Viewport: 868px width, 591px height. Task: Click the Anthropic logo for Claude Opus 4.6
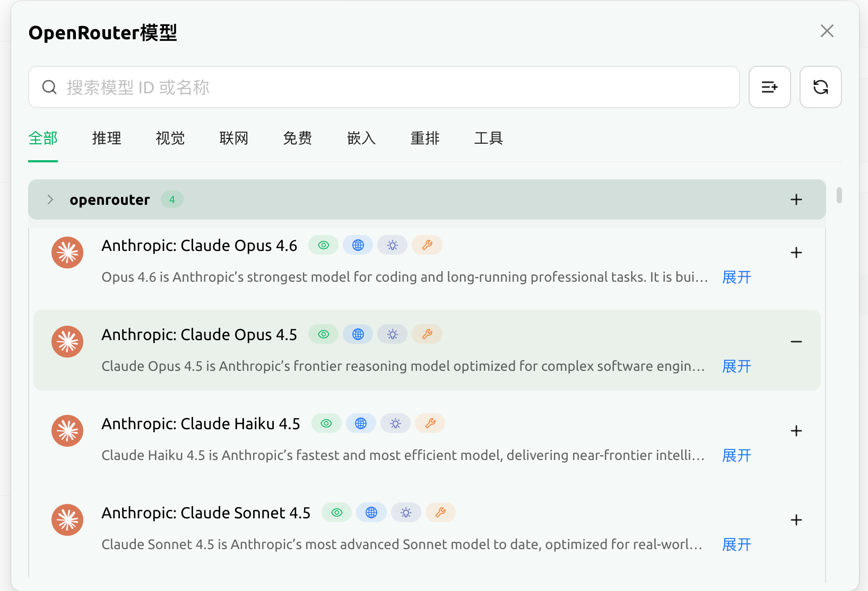pyautogui.click(x=67, y=253)
